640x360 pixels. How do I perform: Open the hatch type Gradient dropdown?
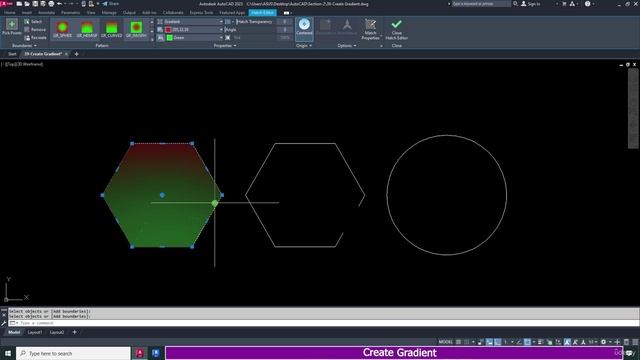click(193, 22)
